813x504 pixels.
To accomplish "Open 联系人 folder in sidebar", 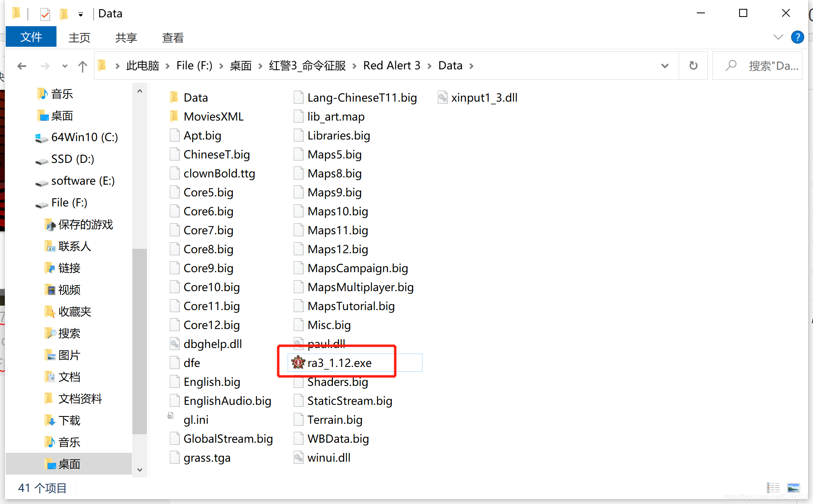I will [x=67, y=246].
